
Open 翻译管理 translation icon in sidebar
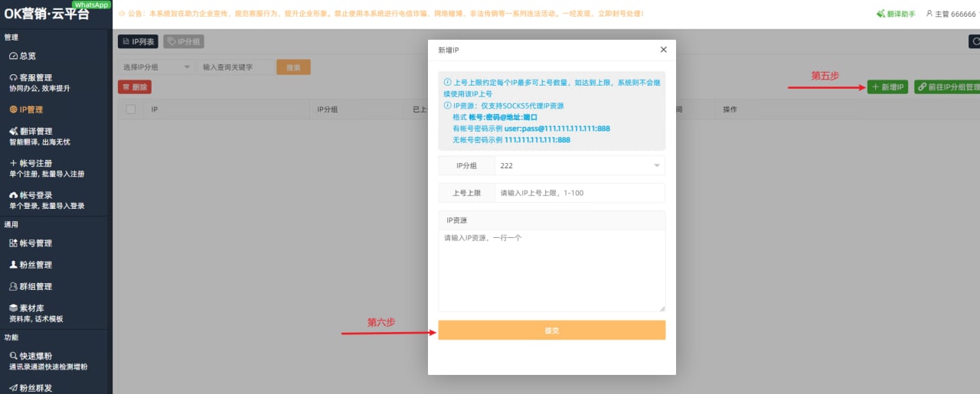(13, 132)
